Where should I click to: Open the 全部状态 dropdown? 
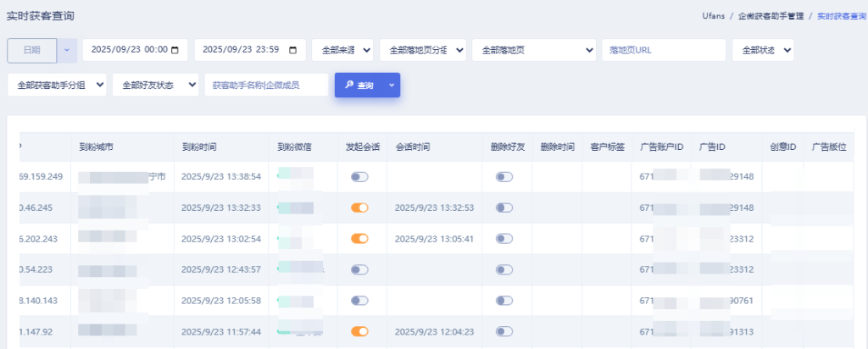pos(763,51)
